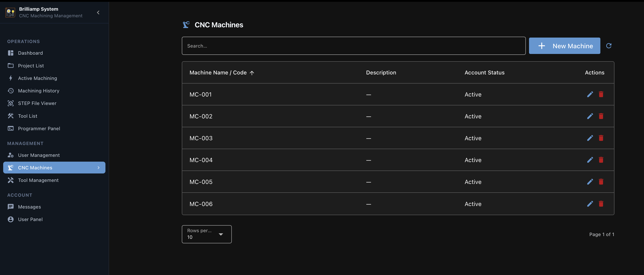Click the Account Status column header
The width and height of the screenshot is (644, 275).
(x=484, y=73)
